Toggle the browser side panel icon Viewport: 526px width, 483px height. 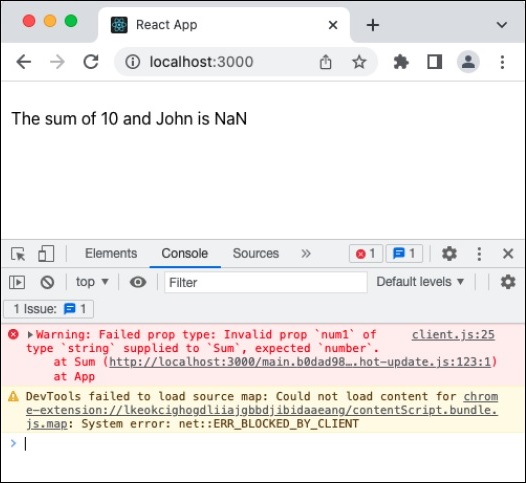[x=434, y=62]
